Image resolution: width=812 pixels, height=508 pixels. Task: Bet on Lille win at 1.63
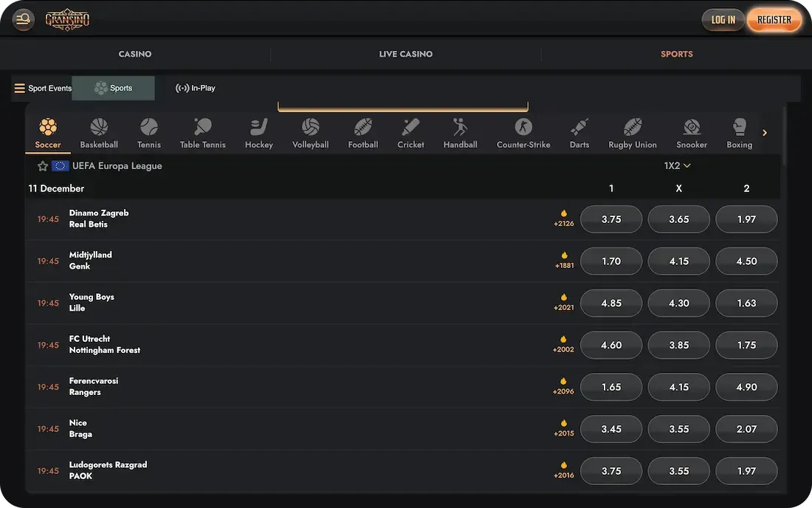coord(746,303)
